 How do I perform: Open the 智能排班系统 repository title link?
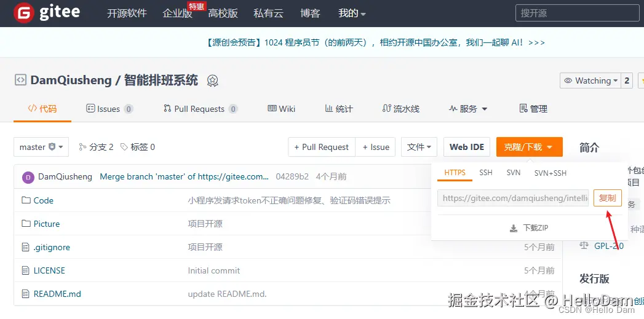coord(161,80)
